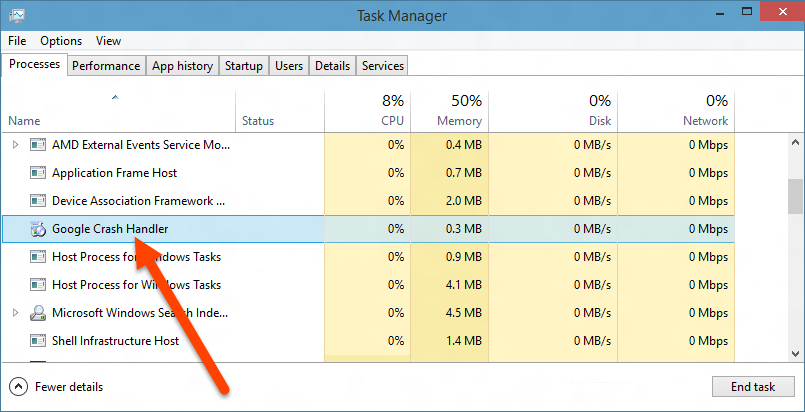Open the Options menu
The height and width of the screenshot is (412, 805).
[61, 41]
